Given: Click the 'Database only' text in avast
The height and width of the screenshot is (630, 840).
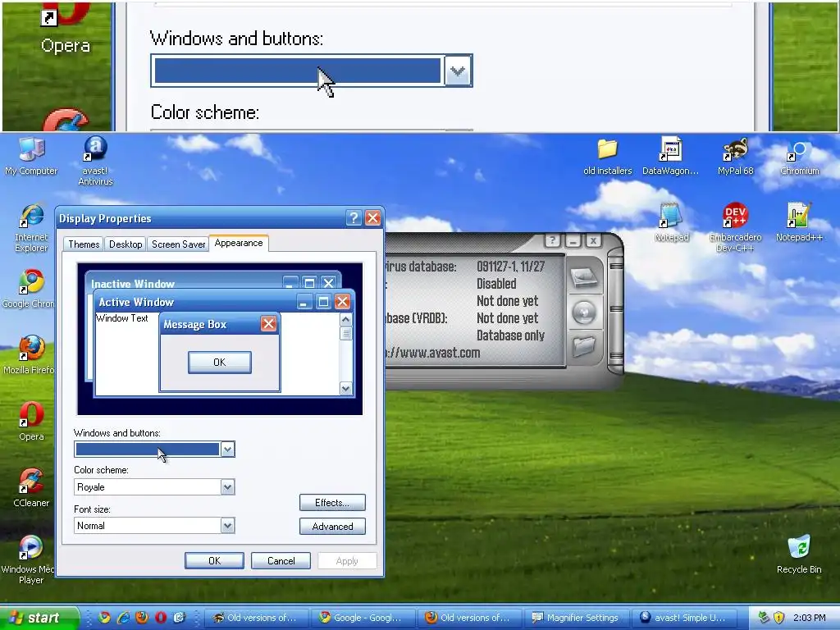Looking at the screenshot, I should tap(510, 336).
